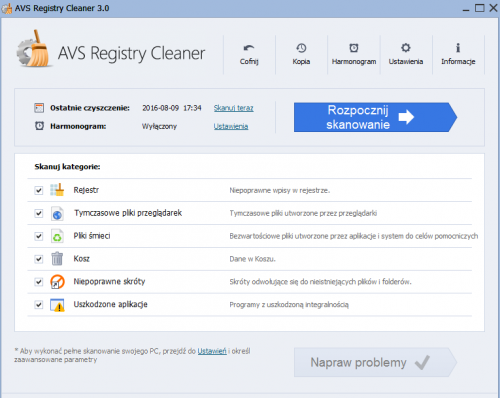Select the Rejestr category label
Viewport: 500px width, 398px height.
pyautogui.click(x=86, y=190)
